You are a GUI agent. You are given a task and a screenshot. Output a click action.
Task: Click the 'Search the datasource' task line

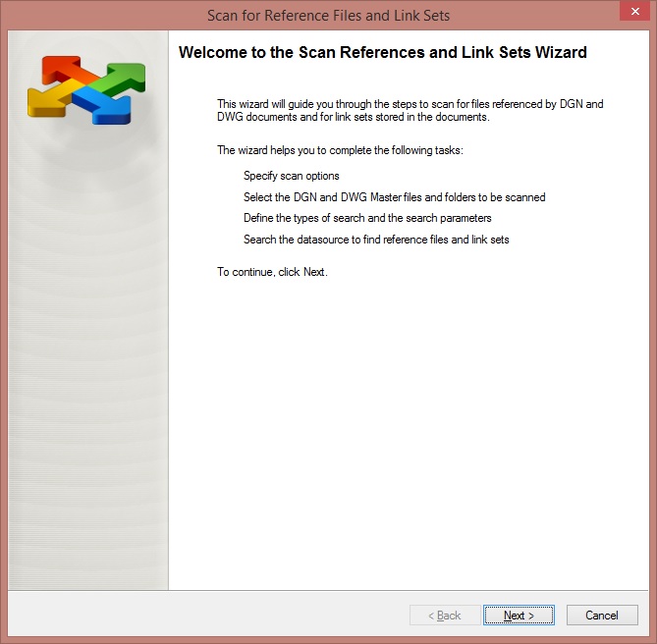(376, 240)
